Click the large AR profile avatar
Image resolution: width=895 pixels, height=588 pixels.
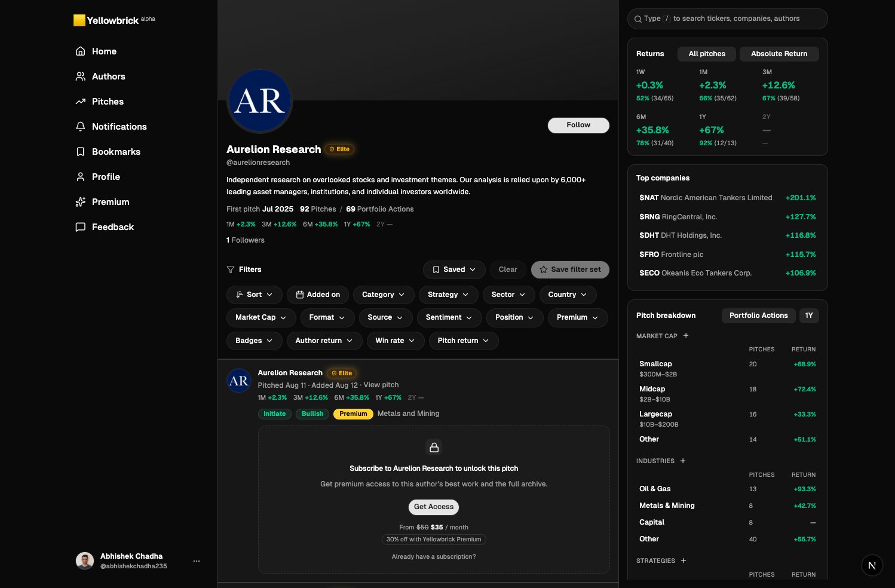click(260, 101)
